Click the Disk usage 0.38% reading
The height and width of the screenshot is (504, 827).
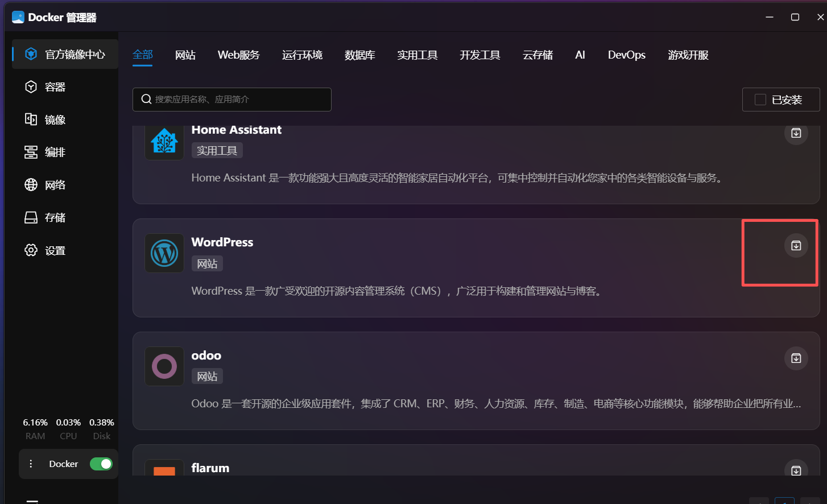coord(102,423)
